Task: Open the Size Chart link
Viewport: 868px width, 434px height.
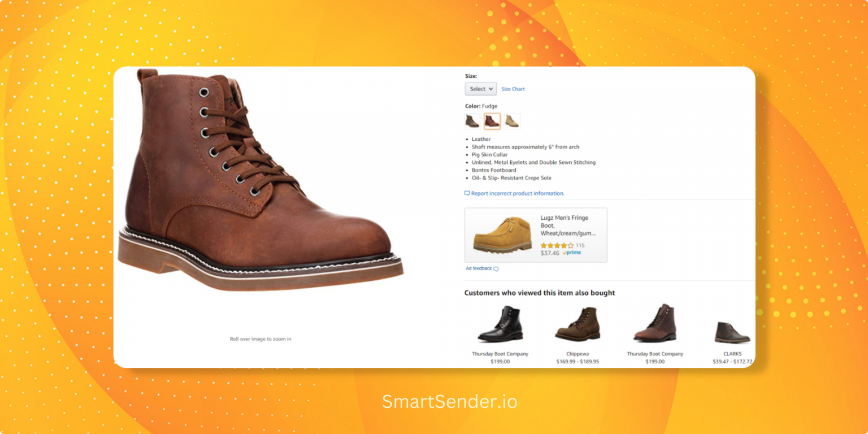Action: 513,89
